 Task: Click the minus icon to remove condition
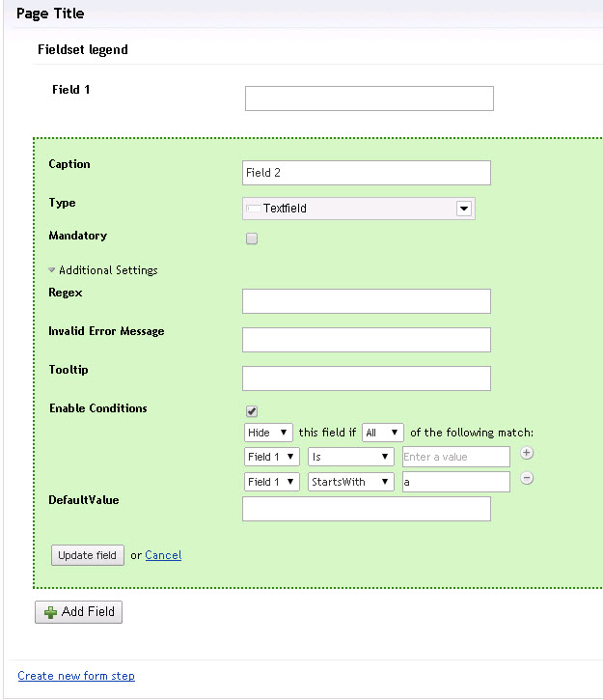click(527, 478)
